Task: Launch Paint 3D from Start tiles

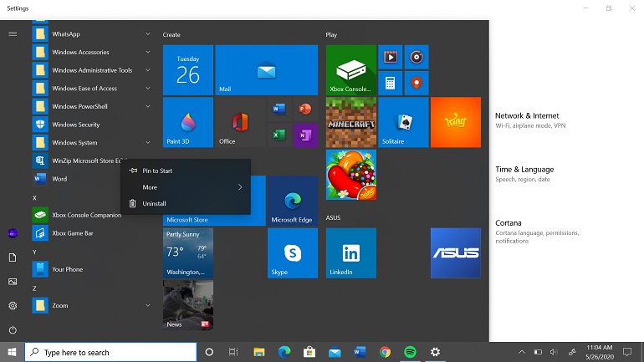Action: coord(187,122)
